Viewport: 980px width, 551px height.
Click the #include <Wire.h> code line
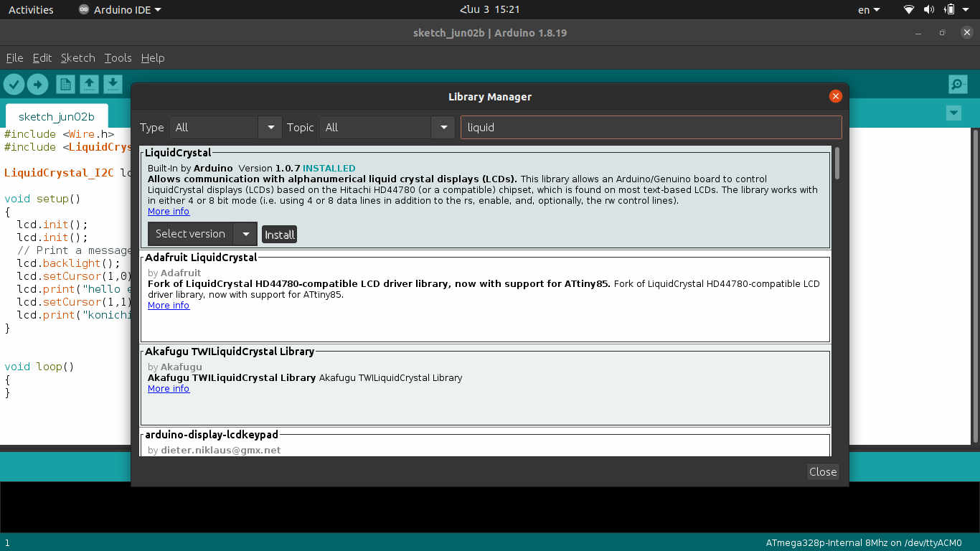(x=60, y=134)
